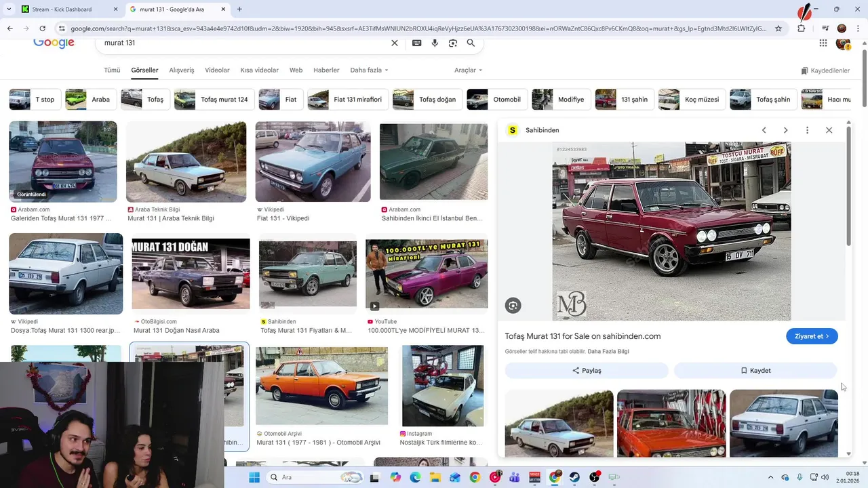Open the Chrome extensions puzzle icon
868x488 pixels.
[x=802, y=28]
